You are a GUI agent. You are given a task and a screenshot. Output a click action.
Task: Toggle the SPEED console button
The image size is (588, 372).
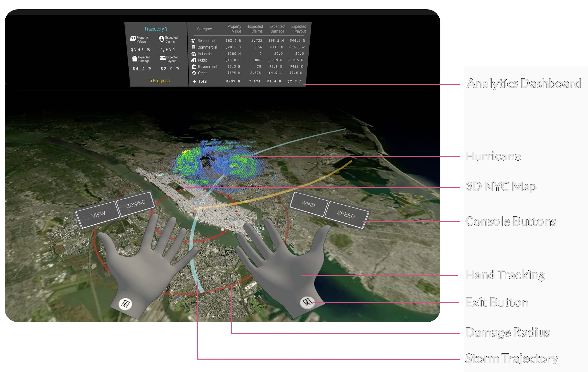[346, 214]
